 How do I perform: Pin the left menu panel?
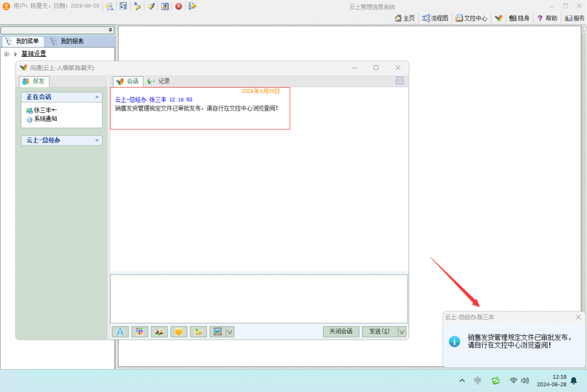click(111, 30)
